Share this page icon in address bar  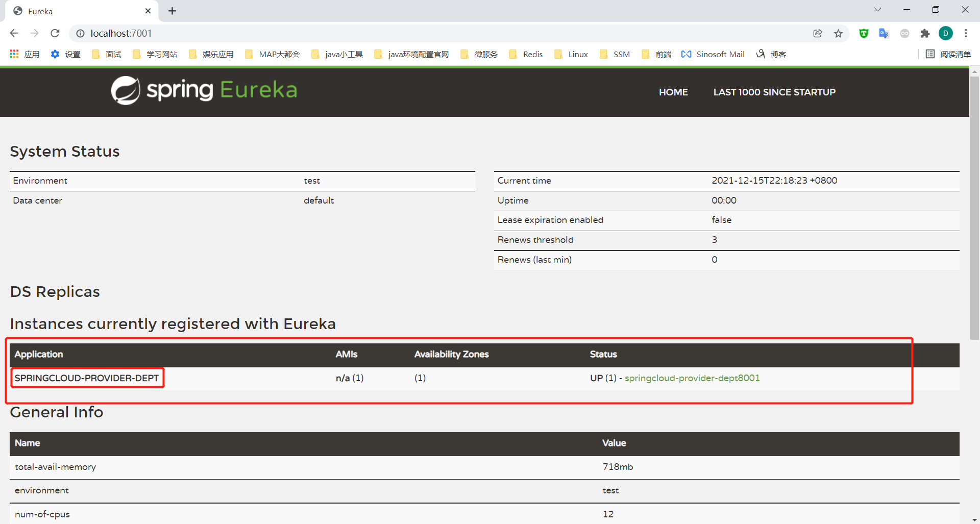[x=818, y=33]
